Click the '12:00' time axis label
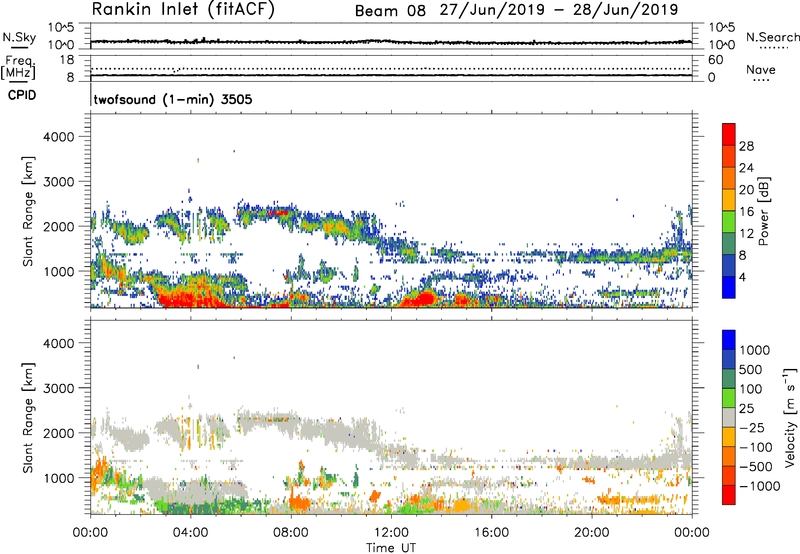This screenshot has height=554, width=800. (x=391, y=533)
